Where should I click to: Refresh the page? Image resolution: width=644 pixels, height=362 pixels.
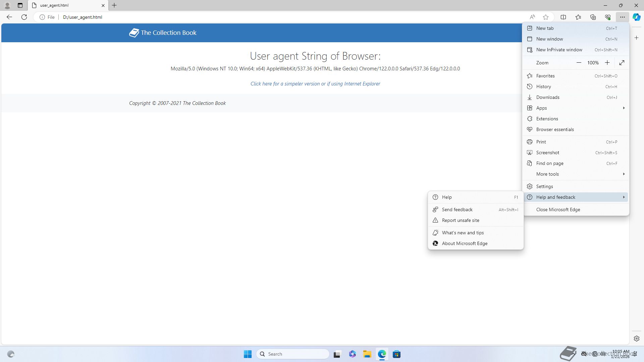point(24,17)
